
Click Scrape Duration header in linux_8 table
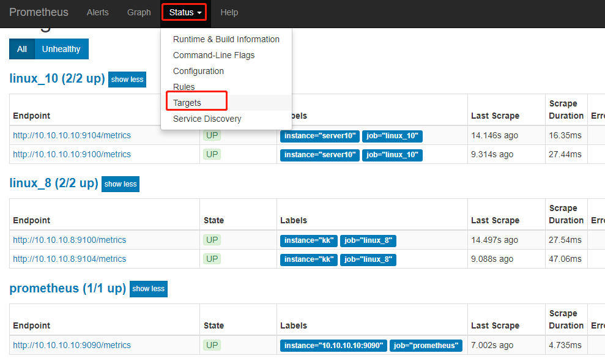566,214
